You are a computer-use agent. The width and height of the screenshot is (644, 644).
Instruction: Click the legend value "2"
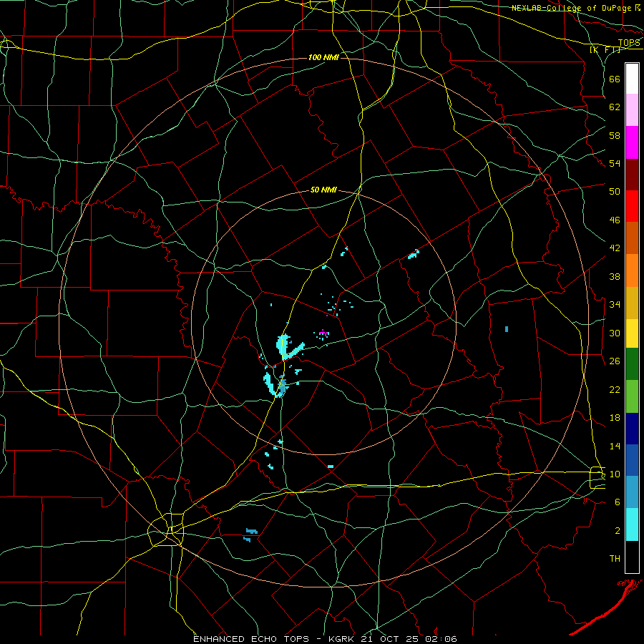[618, 531]
